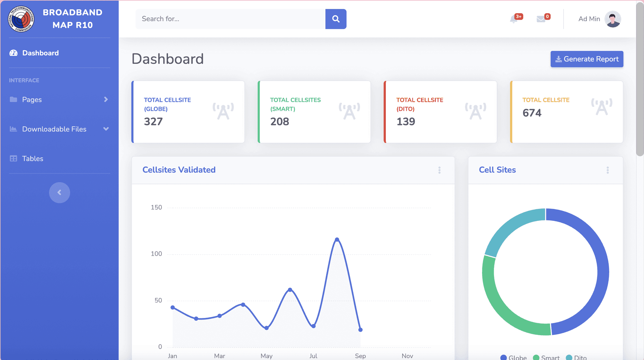This screenshot has width=644, height=360.
Task: Click the NTC commission logo
Action: tap(21, 19)
